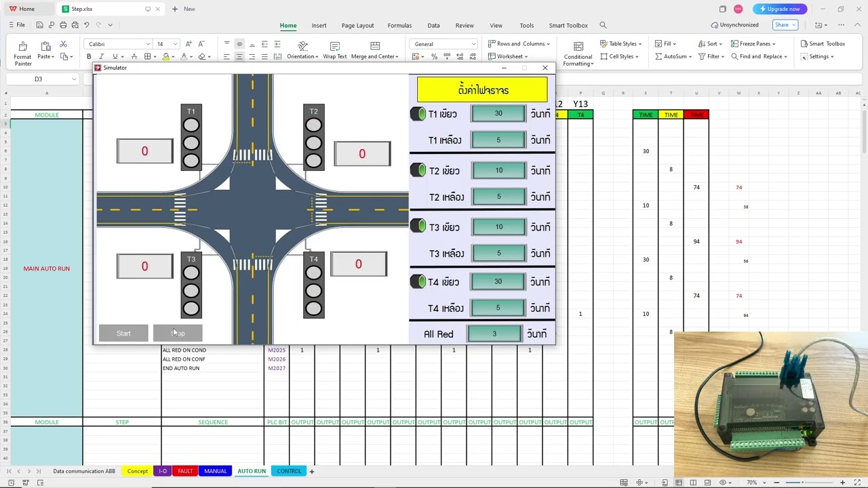Open the font name Calibri dropdown
This screenshot has height=488, width=868.
pyautogui.click(x=148, y=44)
